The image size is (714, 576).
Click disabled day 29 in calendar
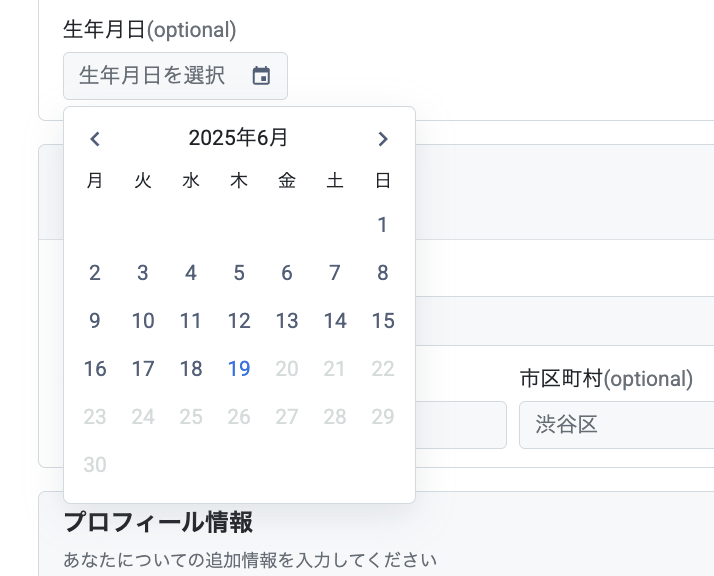(x=382, y=417)
